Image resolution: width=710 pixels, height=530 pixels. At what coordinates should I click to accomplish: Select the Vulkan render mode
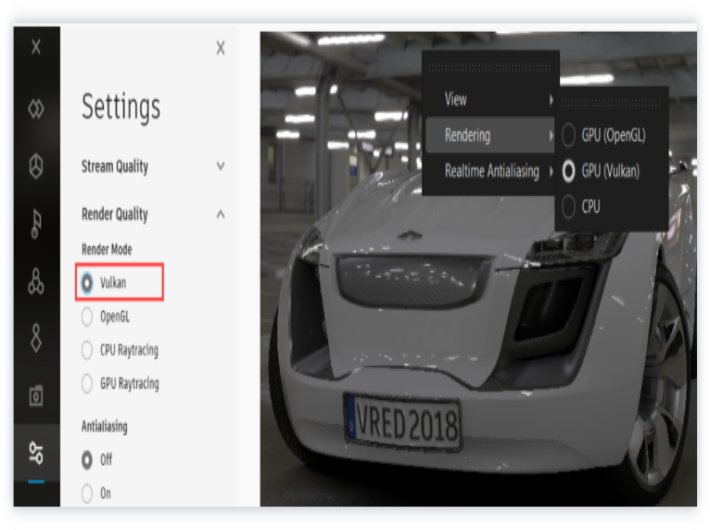pyautogui.click(x=104, y=283)
